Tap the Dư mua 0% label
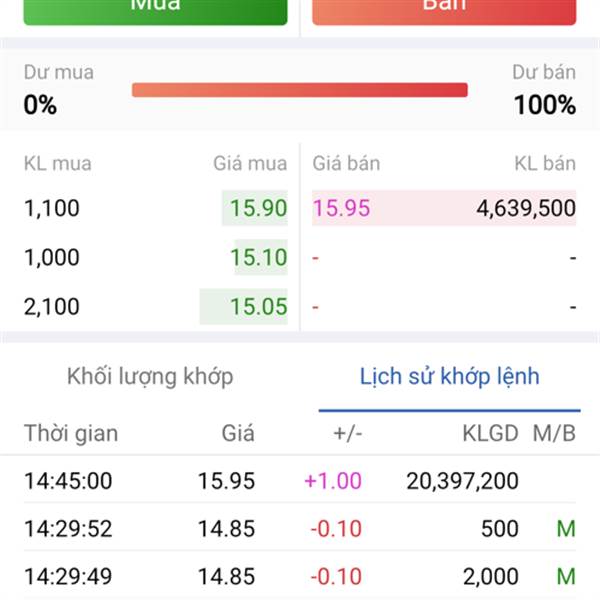 (x=58, y=90)
